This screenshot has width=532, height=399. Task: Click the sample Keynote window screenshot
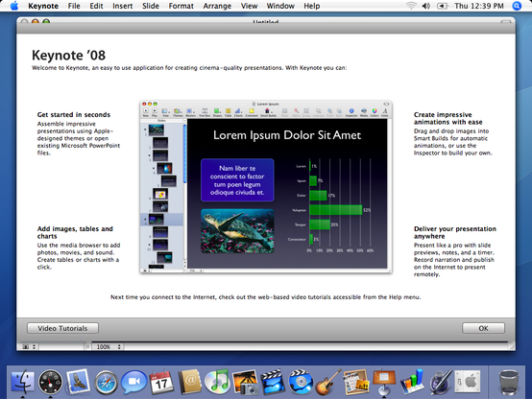(x=266, y=187)
